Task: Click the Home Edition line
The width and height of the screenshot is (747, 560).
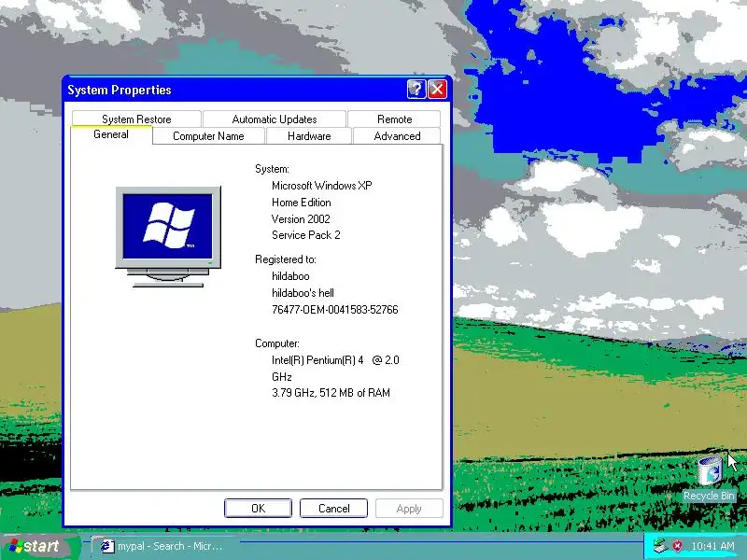Action: [301, 203]
